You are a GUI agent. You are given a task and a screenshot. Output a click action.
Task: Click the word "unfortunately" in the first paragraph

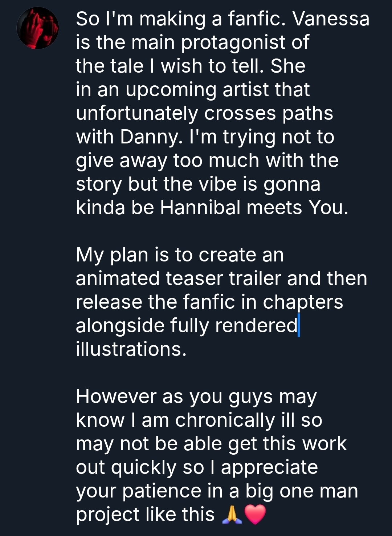[137, 113]
